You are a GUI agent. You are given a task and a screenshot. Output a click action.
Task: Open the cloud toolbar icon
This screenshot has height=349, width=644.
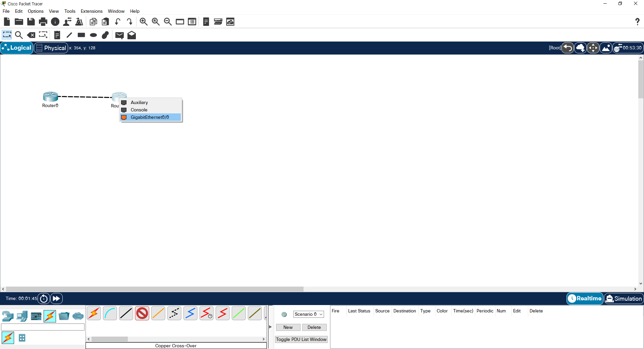click(x=230, y=22)
